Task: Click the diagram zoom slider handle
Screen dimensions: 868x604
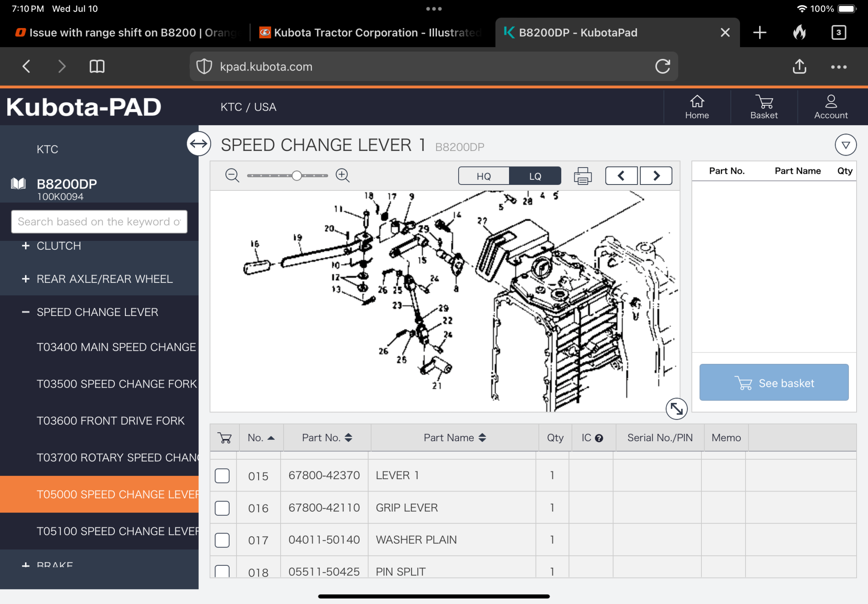Action: point(297,176)
